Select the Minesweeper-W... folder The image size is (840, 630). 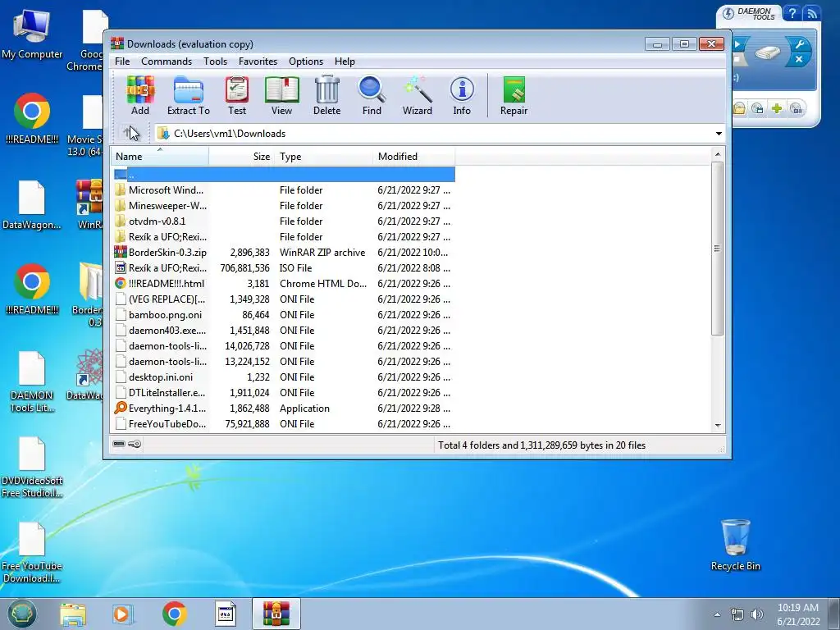coord(284,206)
